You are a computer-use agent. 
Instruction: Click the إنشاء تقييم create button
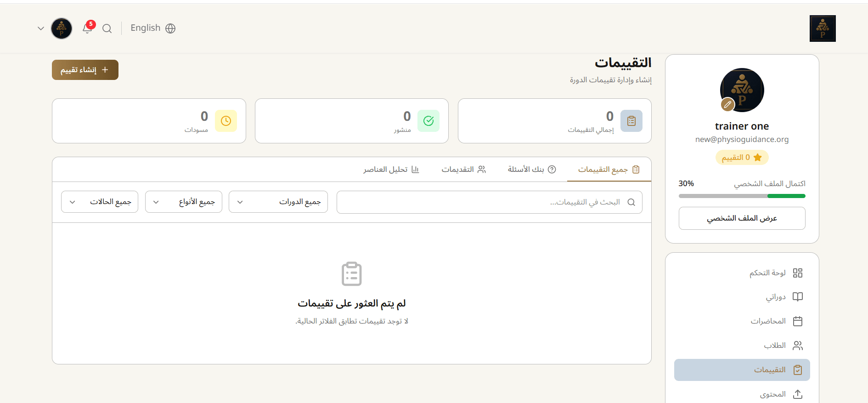coord(85,70)
